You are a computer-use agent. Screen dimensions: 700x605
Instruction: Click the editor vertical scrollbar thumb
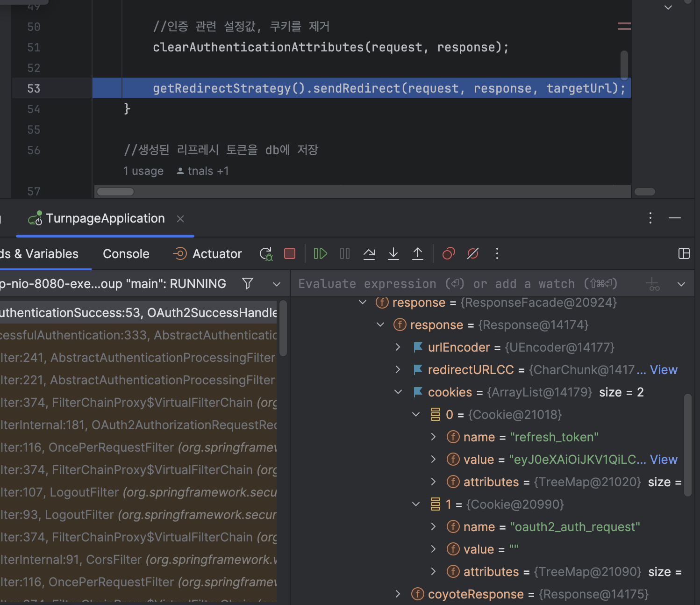(x=624, y=65)
